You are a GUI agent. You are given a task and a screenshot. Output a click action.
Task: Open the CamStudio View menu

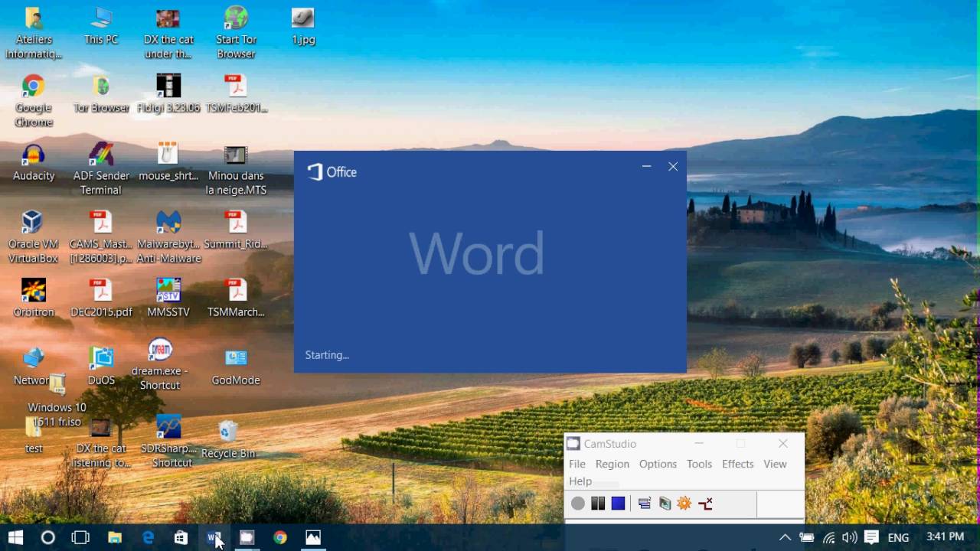click(775, 464)
